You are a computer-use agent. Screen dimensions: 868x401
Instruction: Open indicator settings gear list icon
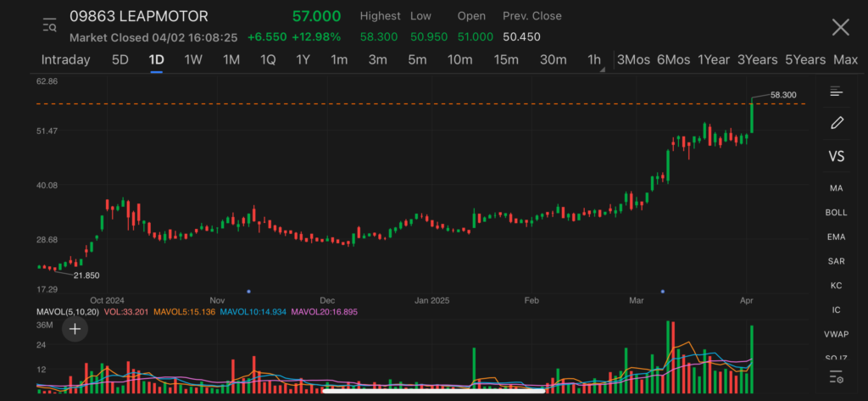tap(836, 378)
